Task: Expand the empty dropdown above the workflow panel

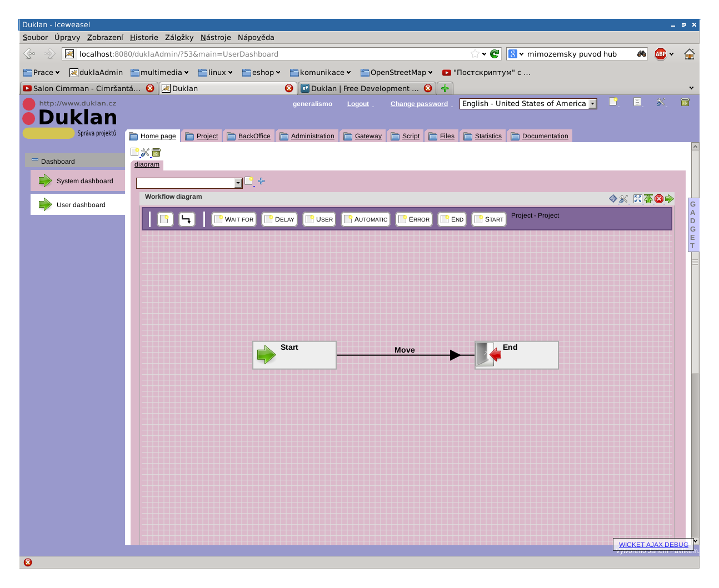Action: (x=237, y=183)
